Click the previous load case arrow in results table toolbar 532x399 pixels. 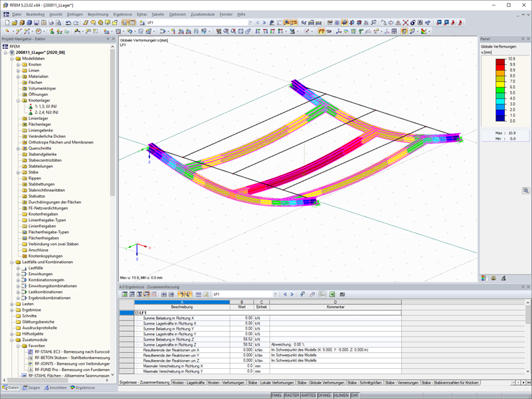point(285,295)
